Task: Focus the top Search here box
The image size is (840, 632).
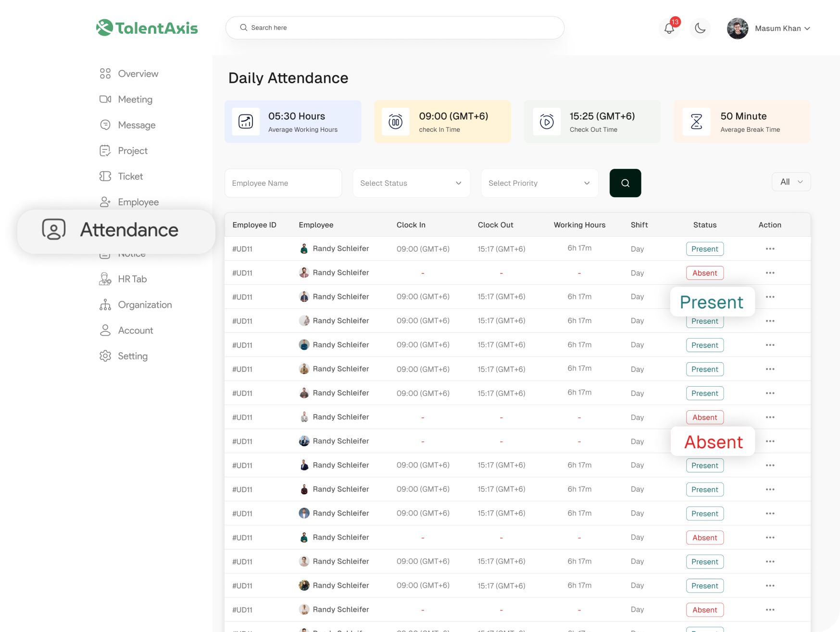Action: click(x=394, y=28)
